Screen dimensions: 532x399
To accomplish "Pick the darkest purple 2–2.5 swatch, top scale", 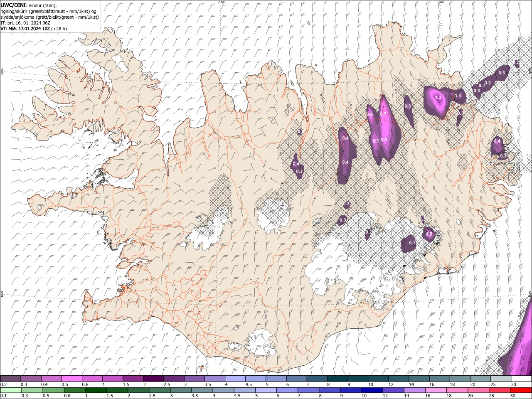I will coord(153,379).
